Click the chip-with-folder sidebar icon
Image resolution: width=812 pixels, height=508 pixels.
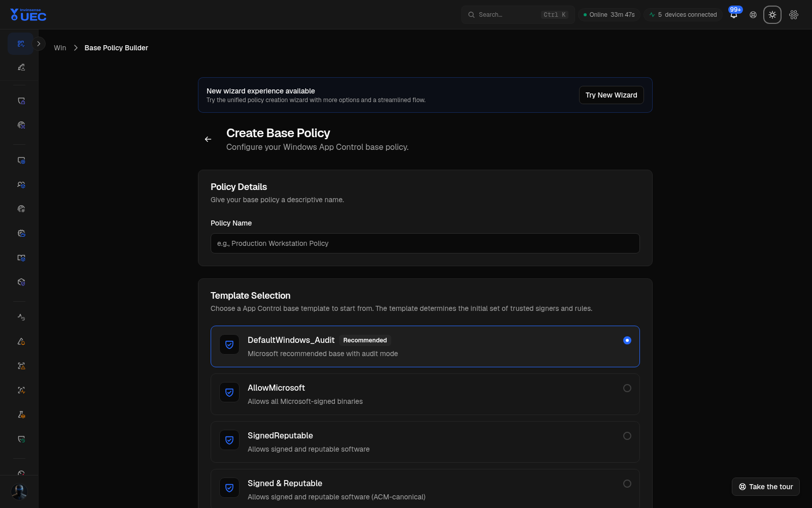click(x=21, y=233)
